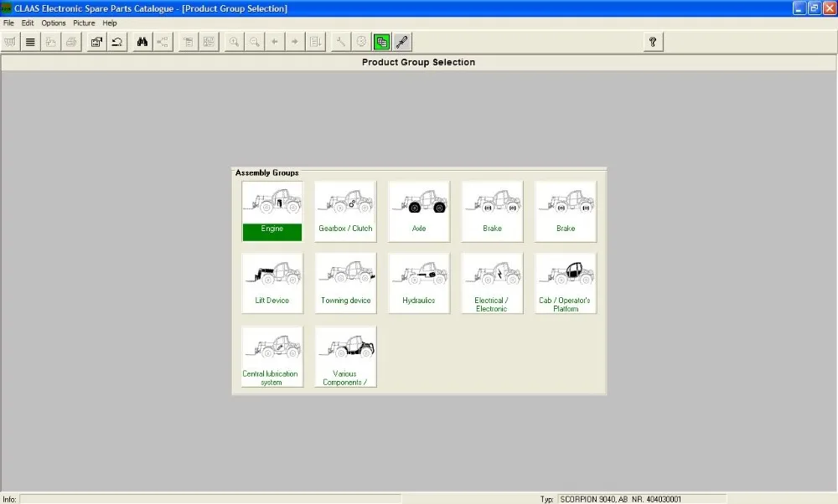Select the Axle assembly group
Screen dimensions: 838x504
click(419, 212)
